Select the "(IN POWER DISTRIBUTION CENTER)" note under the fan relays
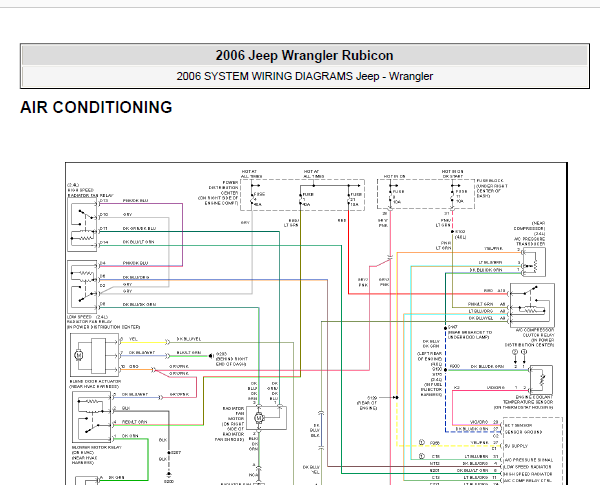 click(104, 327)
